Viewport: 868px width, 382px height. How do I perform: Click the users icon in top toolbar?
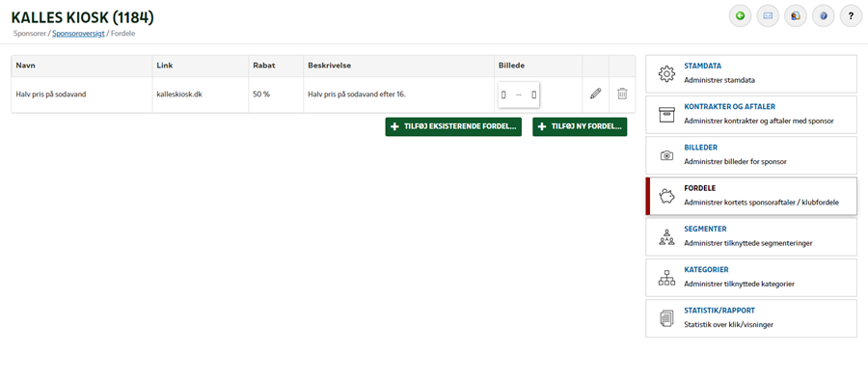pos(796,16)
